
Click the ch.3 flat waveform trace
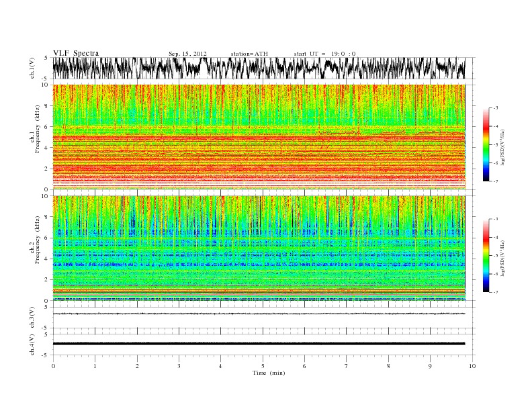259,314
